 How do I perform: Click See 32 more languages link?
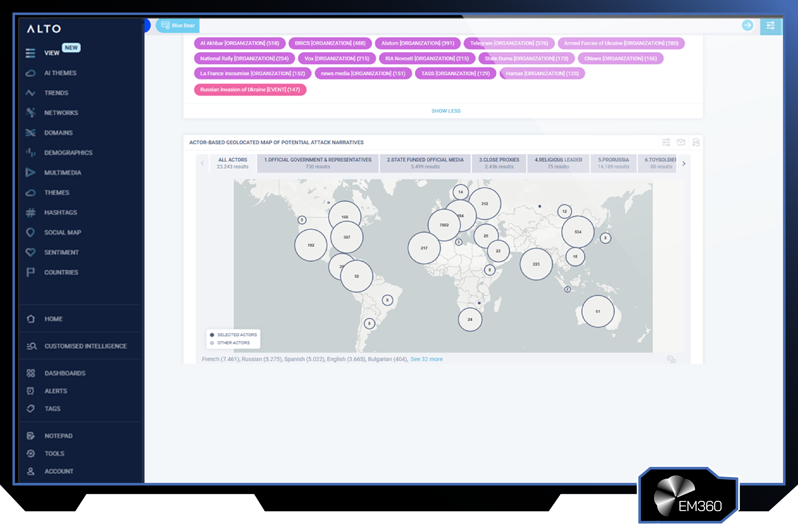click(x=426, y=359)
